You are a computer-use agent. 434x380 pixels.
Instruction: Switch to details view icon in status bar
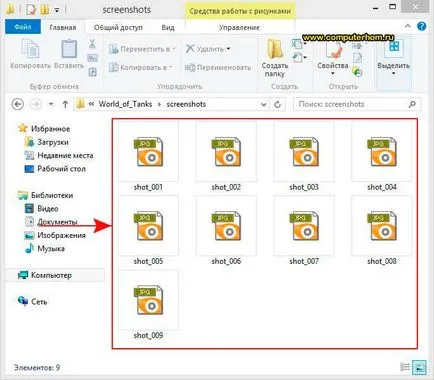(405, 367)
